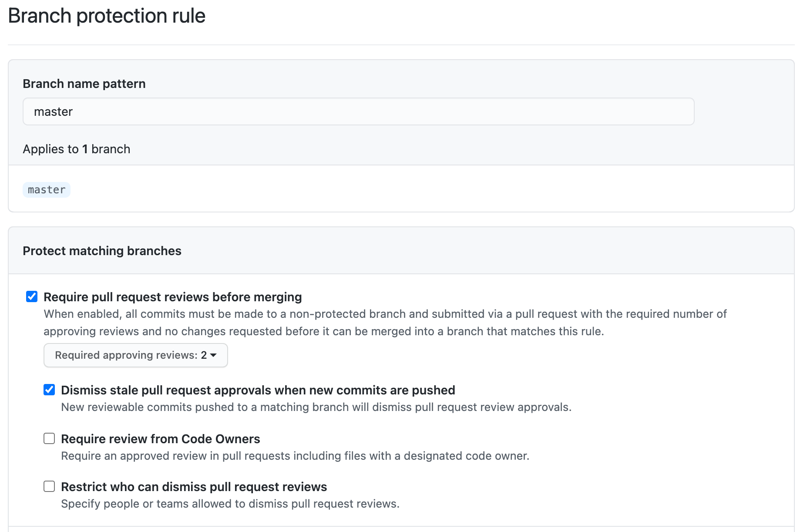Click the Branch protection rule heading
The image size is (807, 532).
pyautogui.click(x=107, y=16)
